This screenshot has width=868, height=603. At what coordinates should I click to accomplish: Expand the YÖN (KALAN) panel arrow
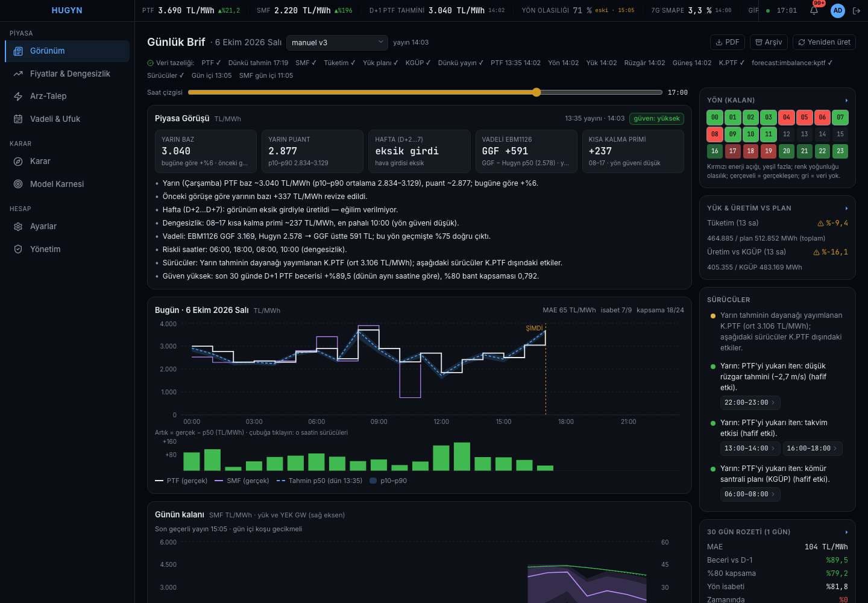846,100
